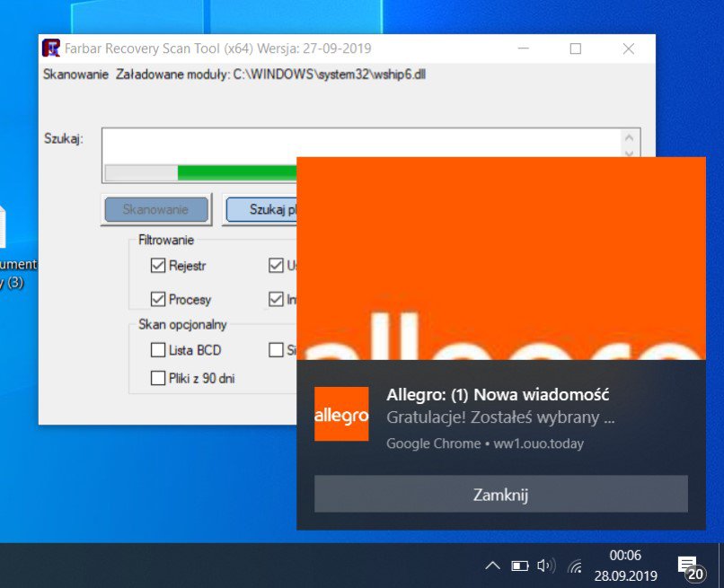Open the battery status tray icon
The width and height of the screenshot is (724, 588).
coord(519,566)
